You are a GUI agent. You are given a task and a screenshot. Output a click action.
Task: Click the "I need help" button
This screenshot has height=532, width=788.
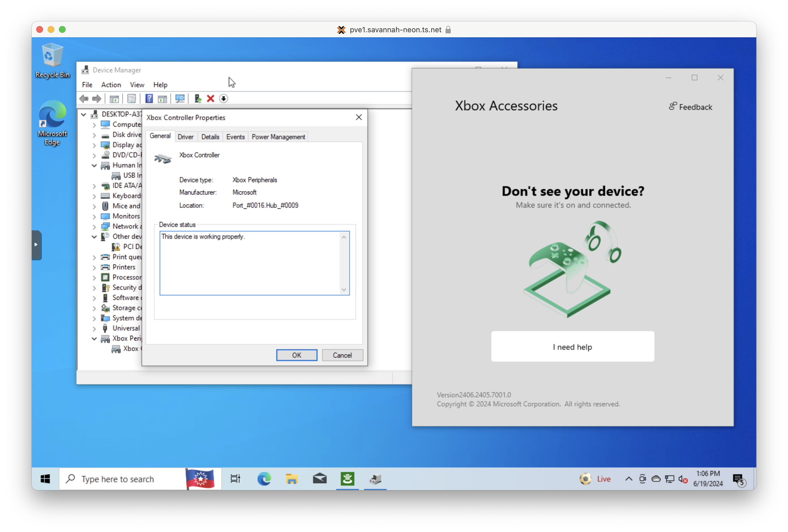[573, 347]
